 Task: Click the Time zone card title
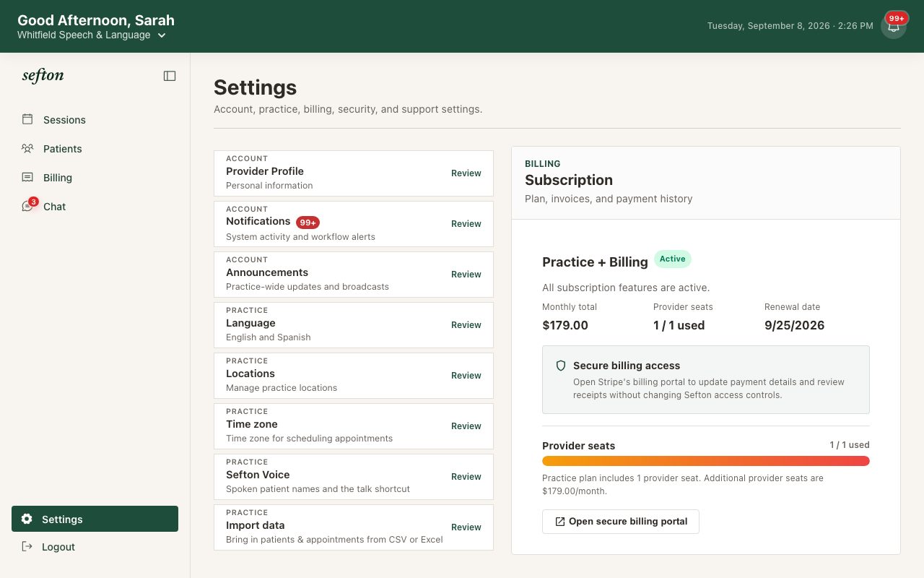pos(252,424)
